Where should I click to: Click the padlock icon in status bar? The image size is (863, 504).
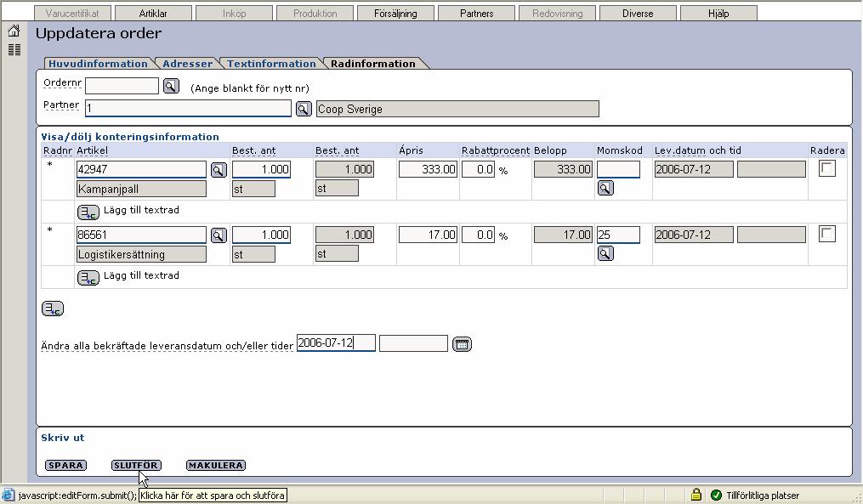(696, 495)
